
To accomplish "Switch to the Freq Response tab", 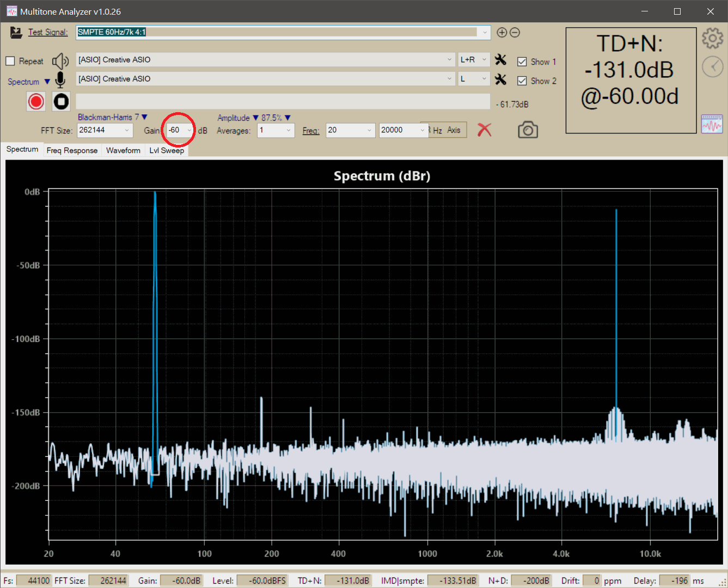I will [72, 150].
